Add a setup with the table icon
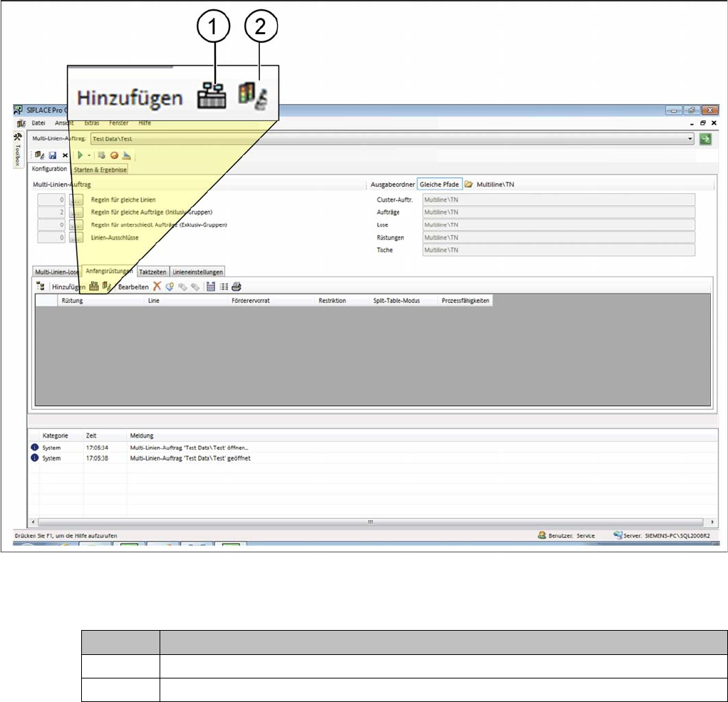Screen dimensions: 728x702 click(93, 287)
